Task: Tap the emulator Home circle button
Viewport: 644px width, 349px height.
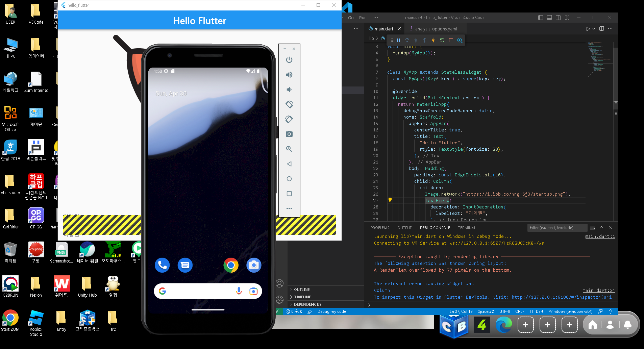Action: tap(289, 179)
